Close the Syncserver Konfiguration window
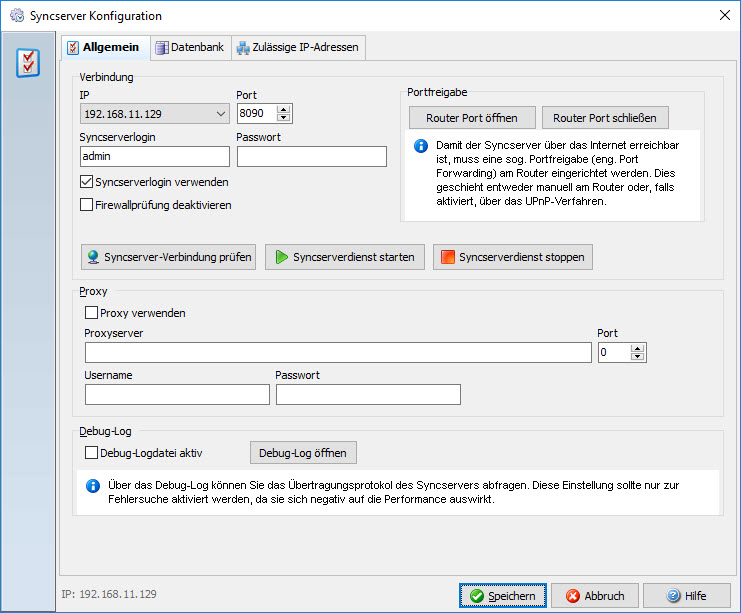The width and height of the screenshot is (741, 613). tap(724, 15)
